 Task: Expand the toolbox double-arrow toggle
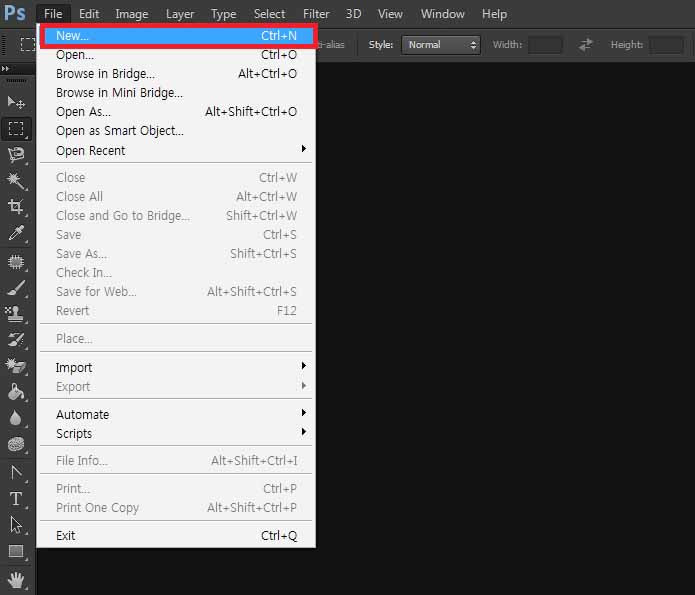click(x=5, y=68)
